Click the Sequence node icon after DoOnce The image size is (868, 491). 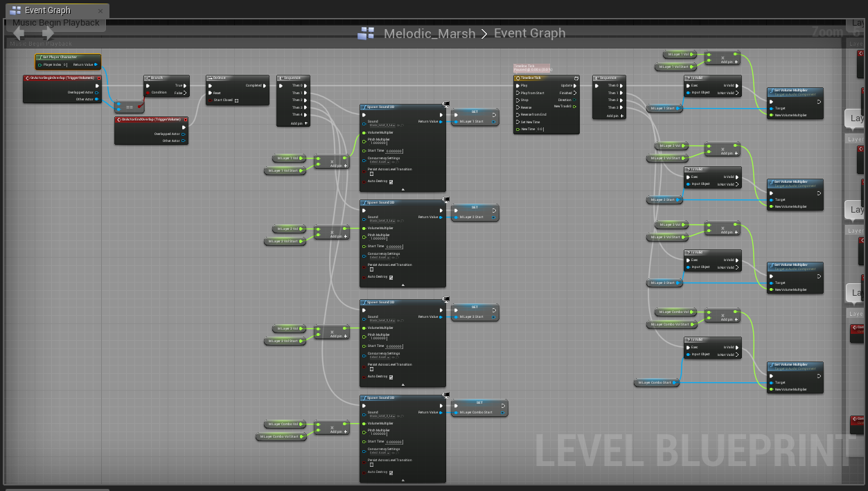point(281,78)
